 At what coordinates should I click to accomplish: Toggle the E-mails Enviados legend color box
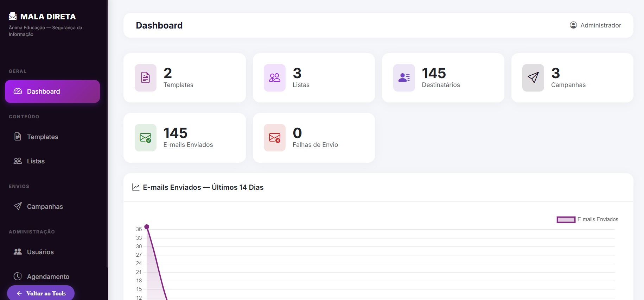click(x=566, y=219)
